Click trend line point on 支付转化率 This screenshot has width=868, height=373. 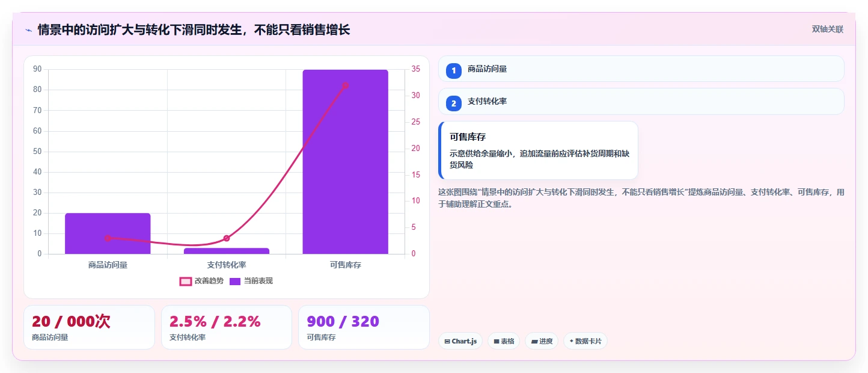[x=227, y=238]
